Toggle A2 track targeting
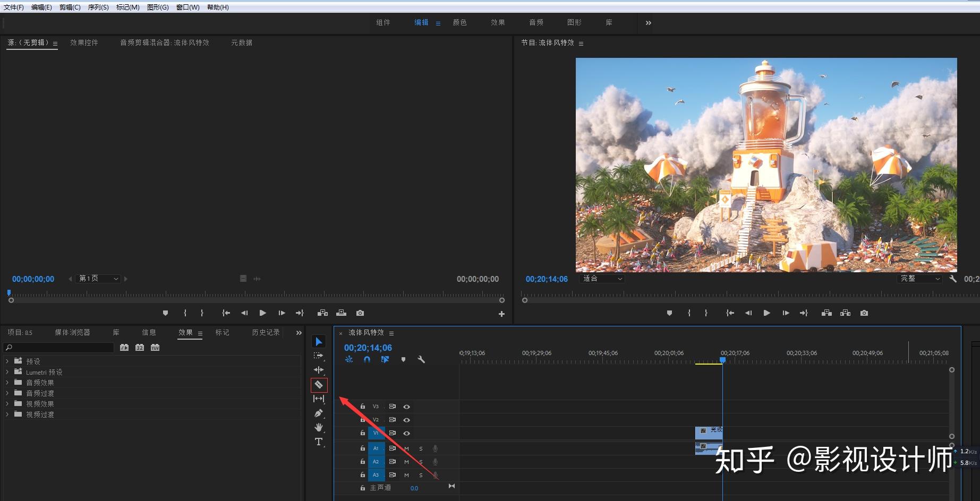The height and width of the screenshot is (501, 980). (x=376, y=462)
